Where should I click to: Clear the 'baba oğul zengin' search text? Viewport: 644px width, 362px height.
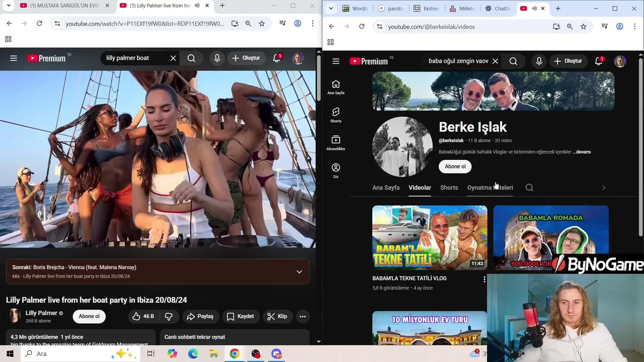[495, 61]
